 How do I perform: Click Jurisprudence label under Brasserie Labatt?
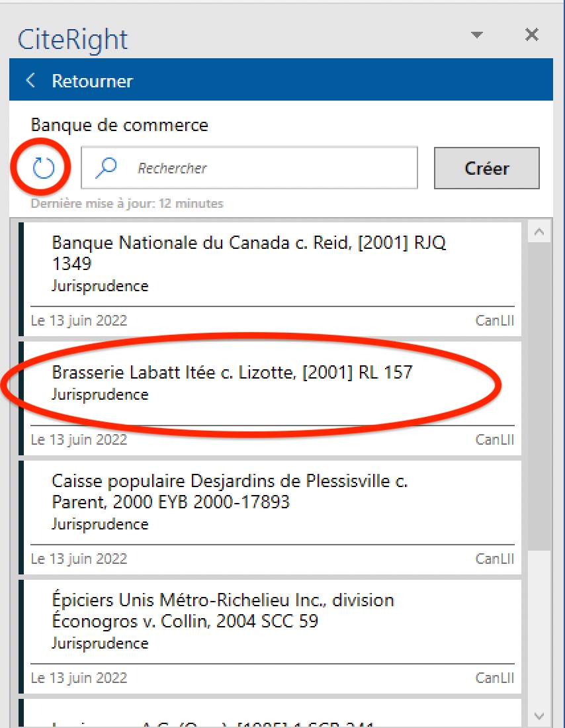pos(101,394)
